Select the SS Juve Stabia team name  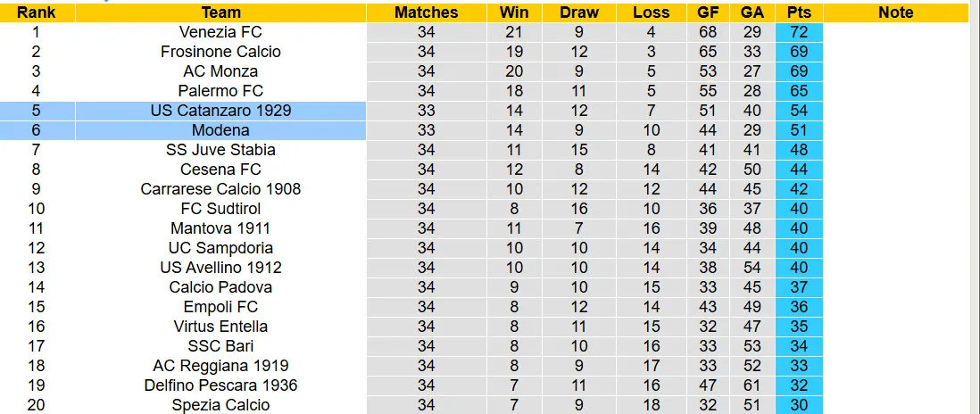pyautogui.click(x=220, y=150)
